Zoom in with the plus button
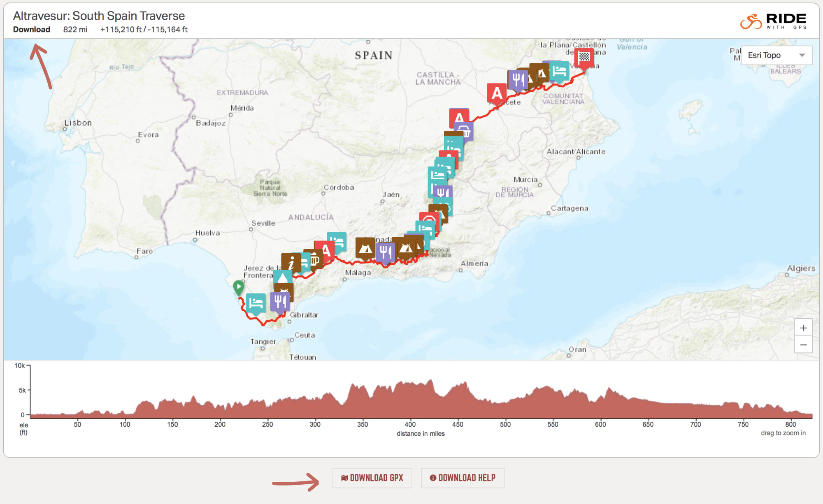Image resolution: width=823 pixels, height=504 pixels. click(803, 328)
